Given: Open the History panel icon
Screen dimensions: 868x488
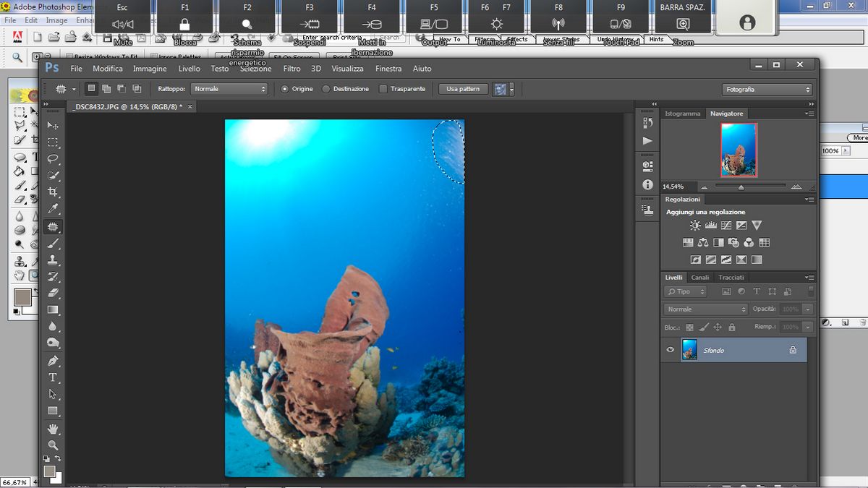Looking at the screenshot, I should point(647,122).
